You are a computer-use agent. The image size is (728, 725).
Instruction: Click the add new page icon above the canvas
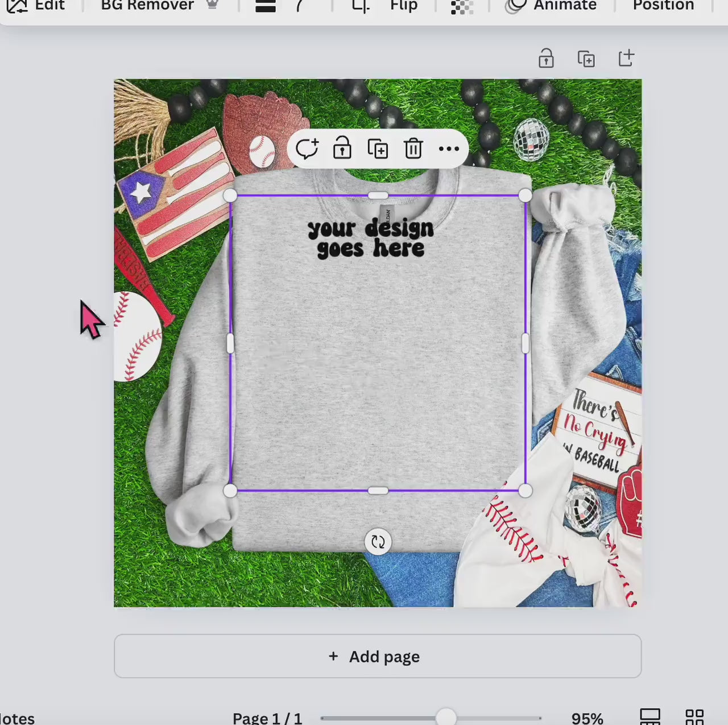626,58
